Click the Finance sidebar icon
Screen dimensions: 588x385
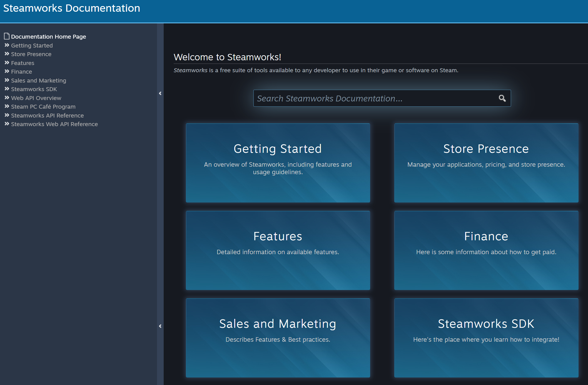tap(6, 71)
